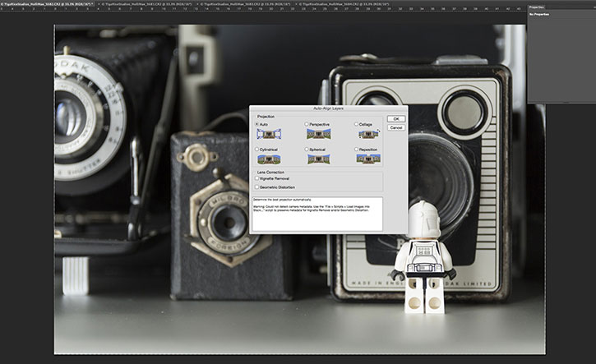The width and height of the screenshot is (596, 364).
Task: Confirm Auto-Align Layers with OK
Action: [x=396, y=119]
